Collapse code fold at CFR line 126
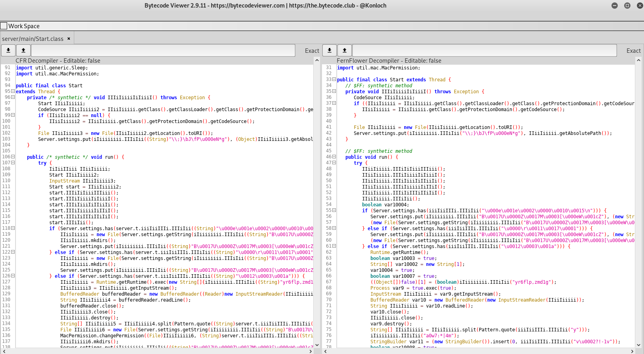 tap(13, 276)
